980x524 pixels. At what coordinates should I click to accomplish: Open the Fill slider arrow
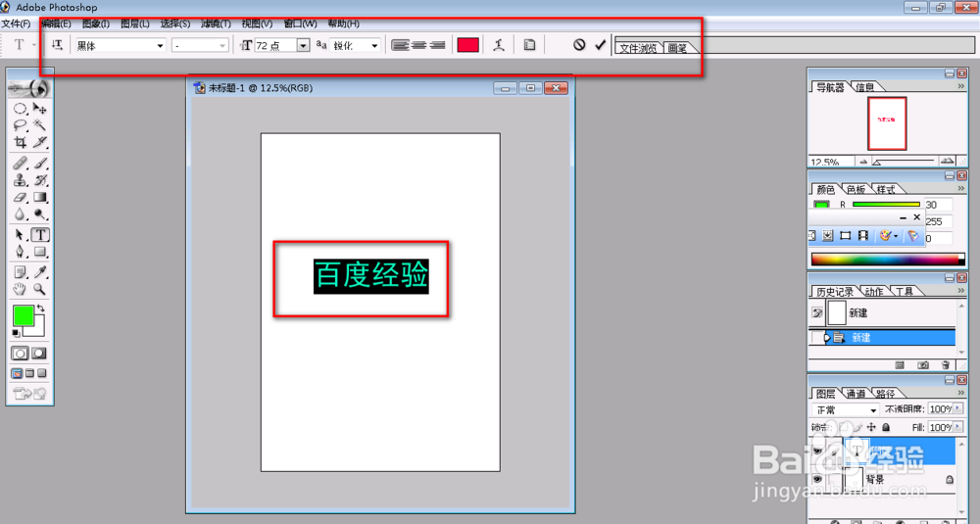click(x=958, y=427)
